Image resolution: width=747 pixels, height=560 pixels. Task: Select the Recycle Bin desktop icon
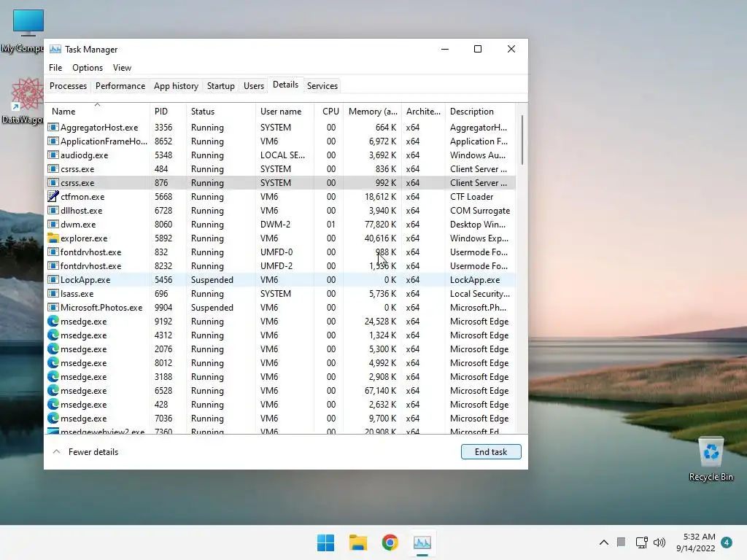pos(711,459)
